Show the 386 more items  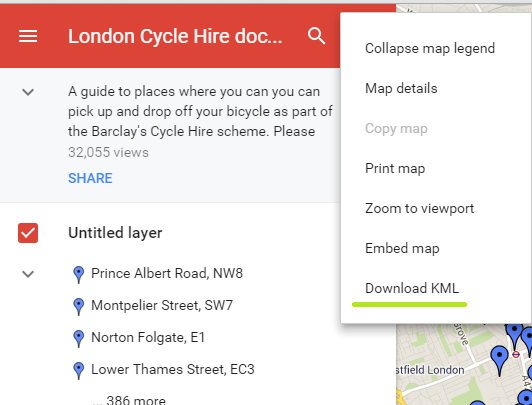(129, 400)
